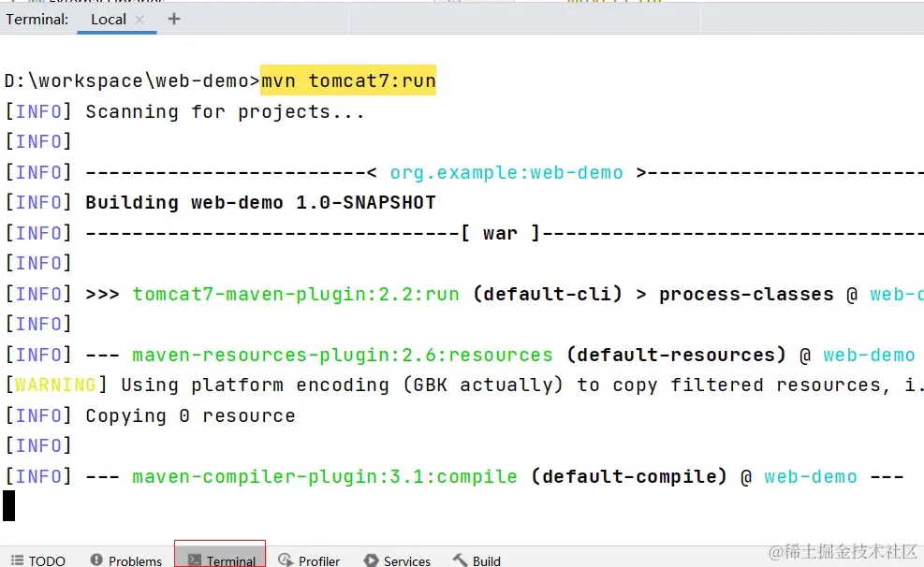Click the Problems warning icon
Viewport: 924px width, 567px height.
(96, 560)
